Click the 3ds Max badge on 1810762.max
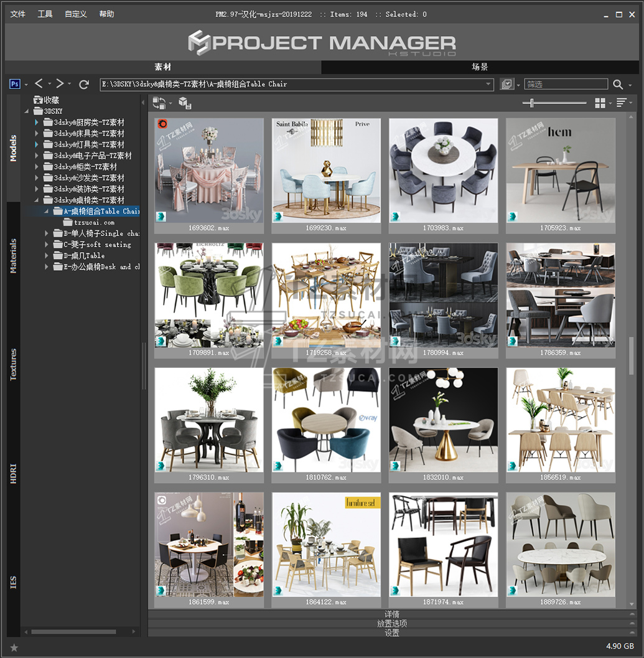 pos(278,466)
